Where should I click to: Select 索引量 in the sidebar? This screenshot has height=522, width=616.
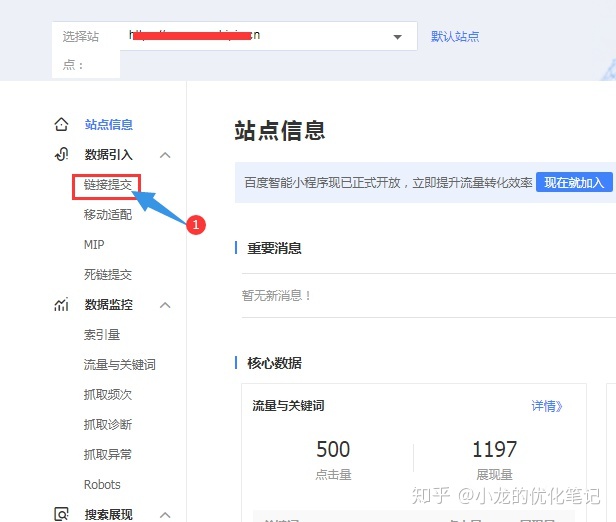(x=102, y=335)
